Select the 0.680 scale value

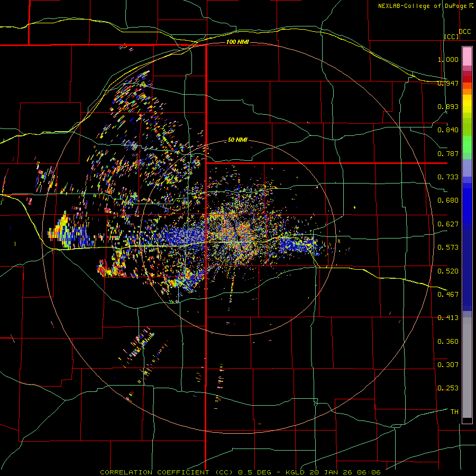(x=448, y=200)
